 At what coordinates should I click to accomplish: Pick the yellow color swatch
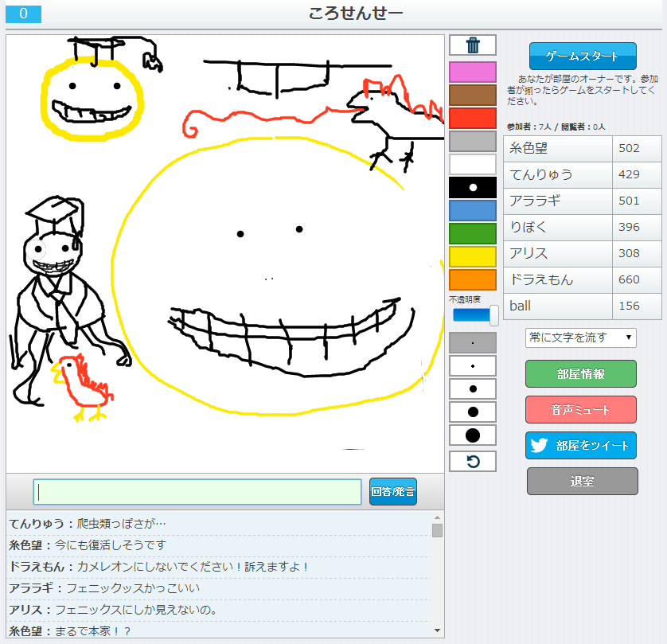click(x=473, y=256)
